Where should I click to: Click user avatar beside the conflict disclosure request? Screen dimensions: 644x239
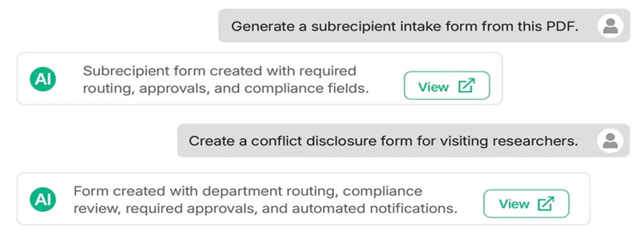pos(611,140)
